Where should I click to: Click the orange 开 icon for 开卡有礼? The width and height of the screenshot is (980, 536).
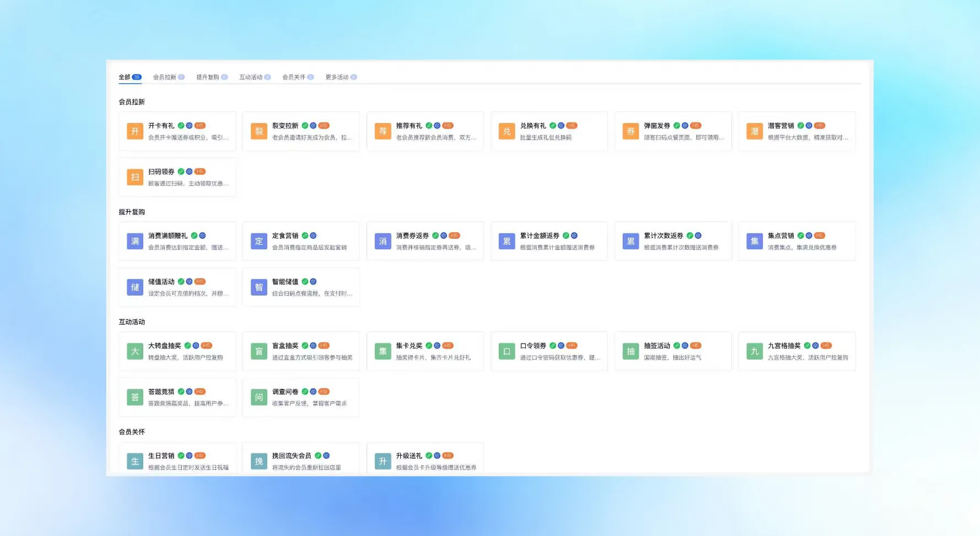point(134,131)
